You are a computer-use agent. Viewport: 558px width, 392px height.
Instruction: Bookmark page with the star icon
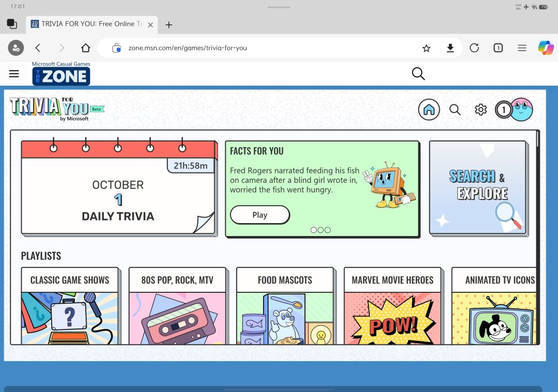click(426, 48)
